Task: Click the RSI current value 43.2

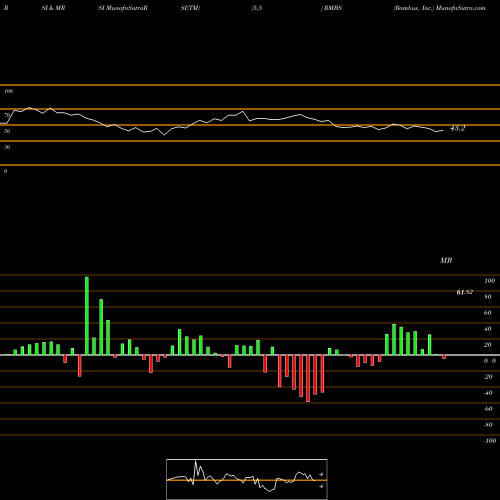Action: (457, 128)
